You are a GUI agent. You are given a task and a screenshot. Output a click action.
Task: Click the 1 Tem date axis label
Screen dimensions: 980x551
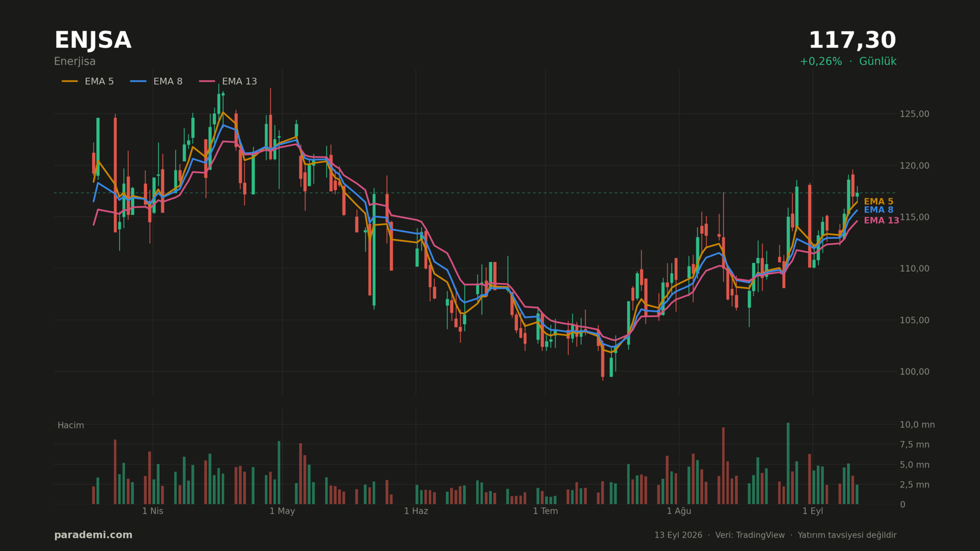[545, 511]
